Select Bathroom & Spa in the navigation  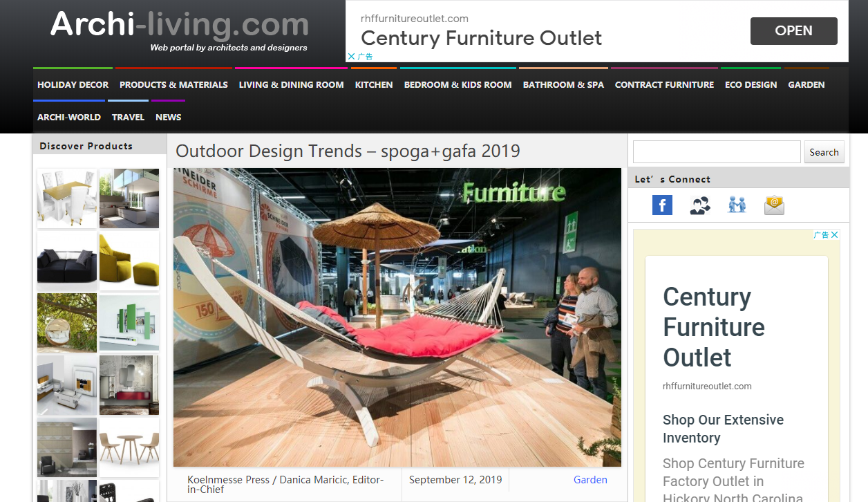tap(563, 84)
